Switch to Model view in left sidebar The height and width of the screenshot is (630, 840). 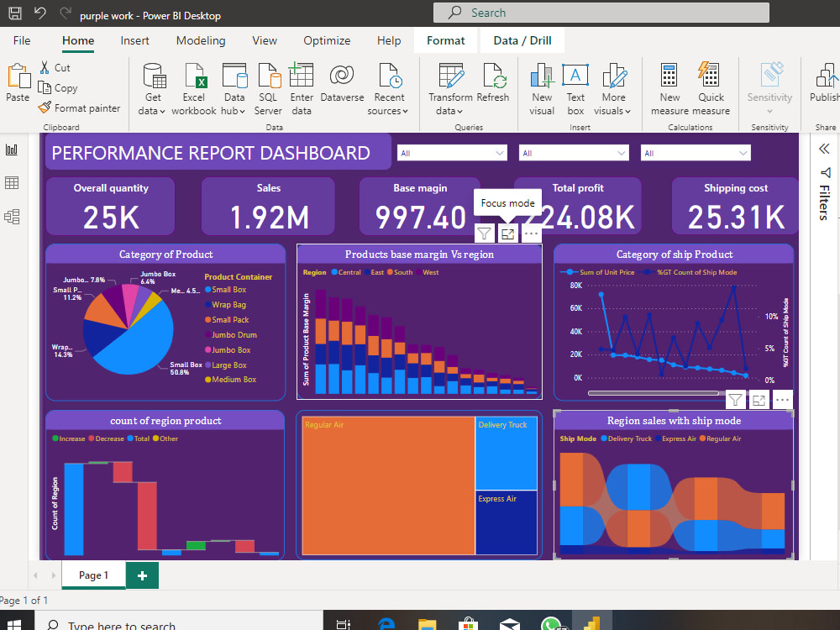pyautogui.click(x=12, y=216)
